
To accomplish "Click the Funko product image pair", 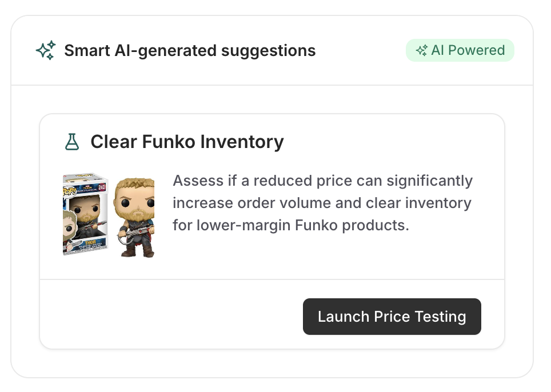I will tap(109, 214).
